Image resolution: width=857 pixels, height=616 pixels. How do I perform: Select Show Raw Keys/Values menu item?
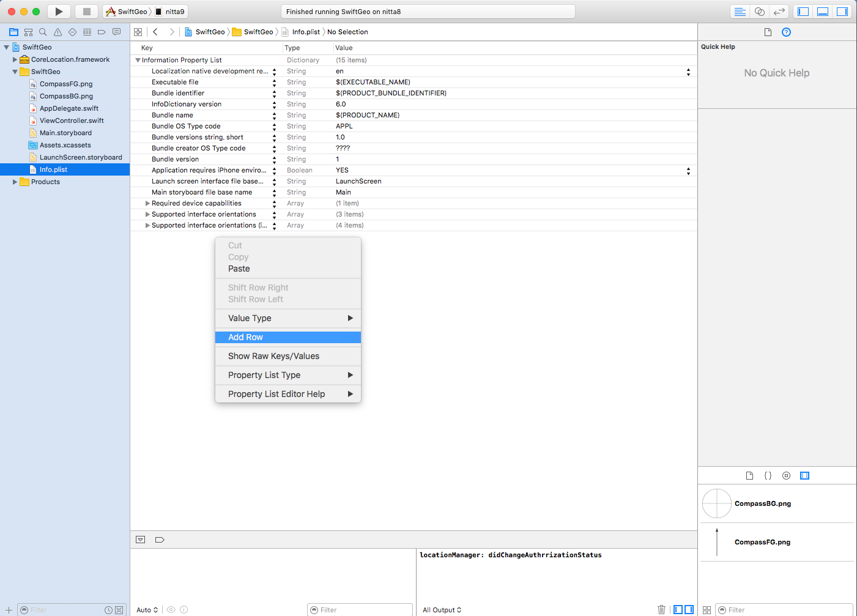273,356
